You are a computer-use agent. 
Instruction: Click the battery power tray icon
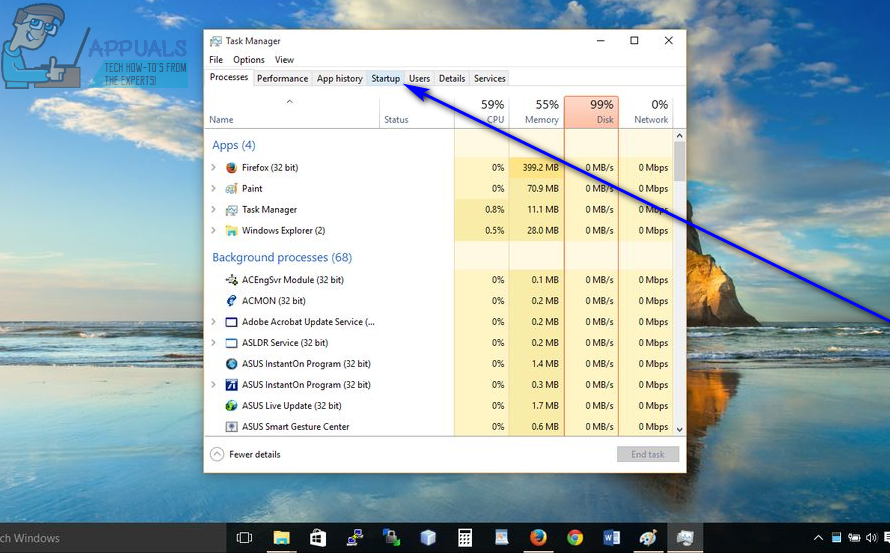click(x=854, y=538)
